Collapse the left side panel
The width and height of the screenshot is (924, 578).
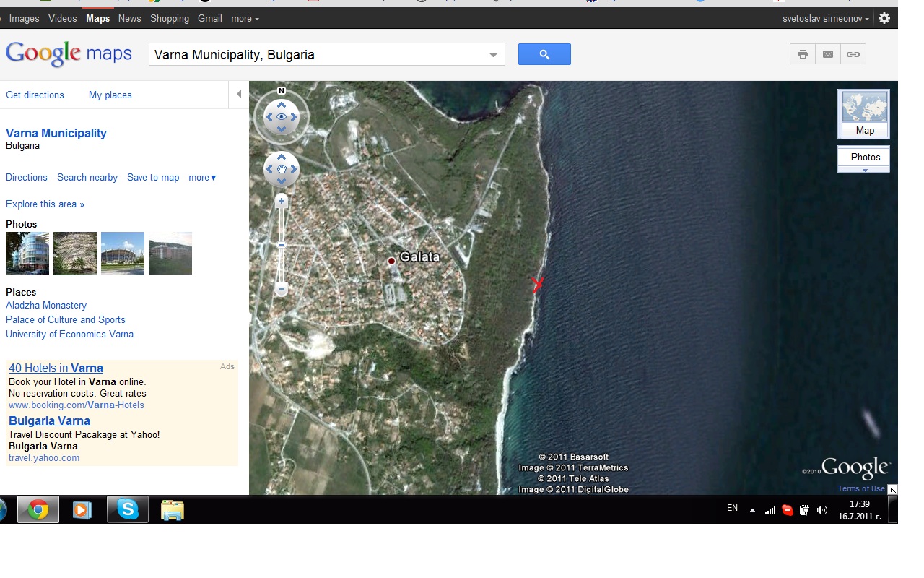(239, 95)
